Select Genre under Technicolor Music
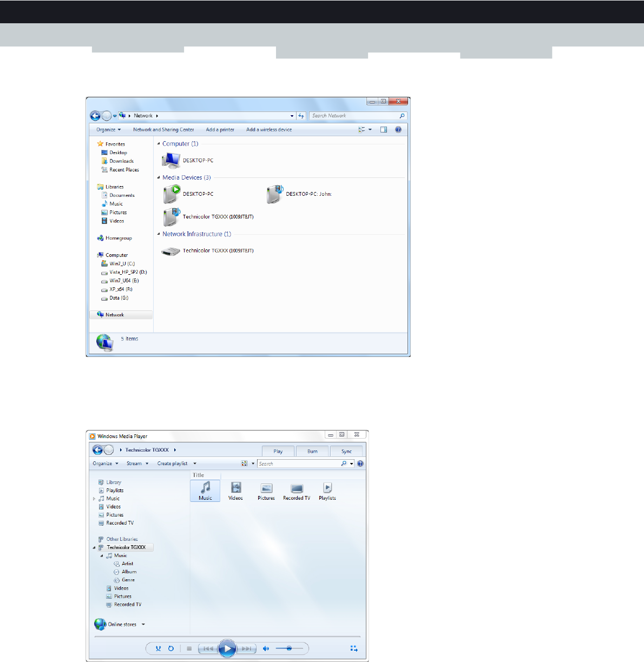This screenshot has height=662, width=644. pos(124,580)
